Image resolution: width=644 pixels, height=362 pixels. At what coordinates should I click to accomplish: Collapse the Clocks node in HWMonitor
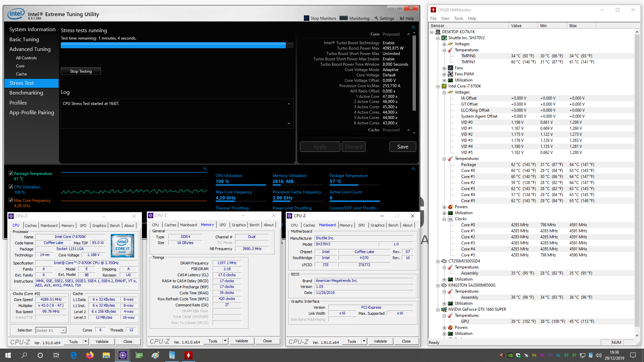click(x=444, y=219)
